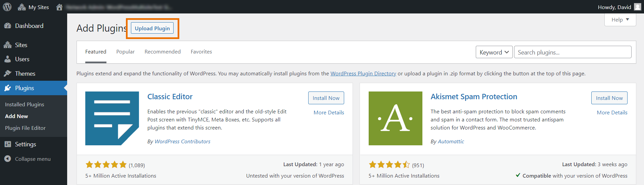Click the Collapse menu arrow icon
644x185 pixels.
[7, 159]
